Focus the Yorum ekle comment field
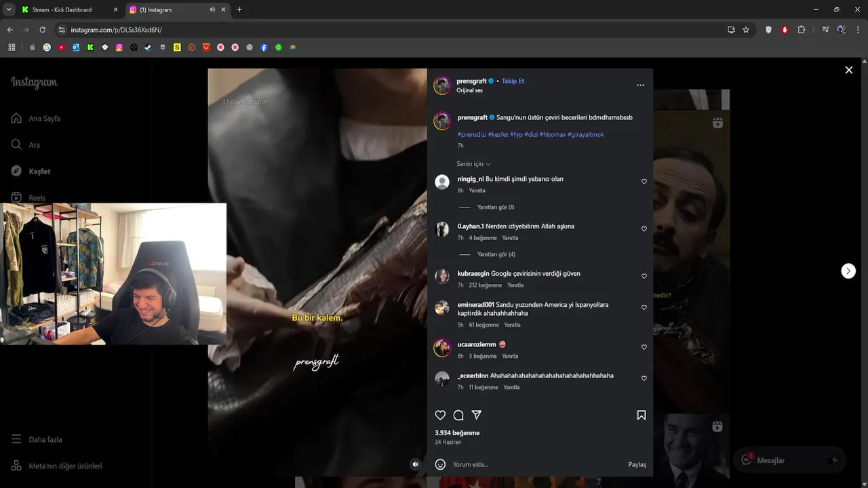Viewport: 868px width, 488px height. pyautogui.click(x=536, y=464)
